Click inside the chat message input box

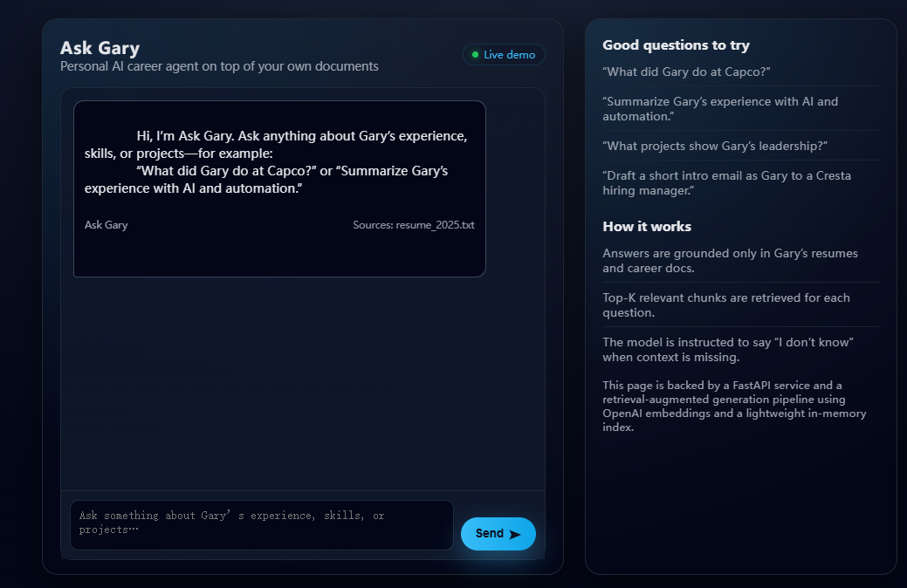click(260, 523)
